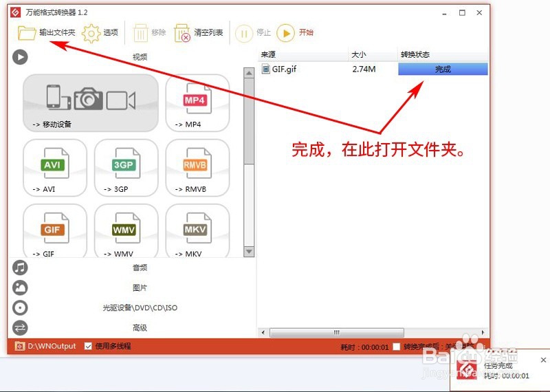Click the file list scroll left arrow

pos(263,332)
